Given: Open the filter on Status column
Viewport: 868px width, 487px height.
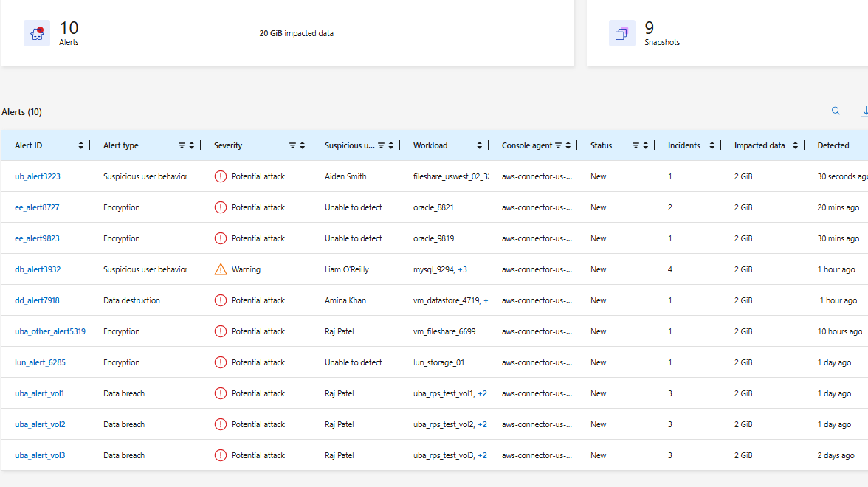Looking at the screenshot, I should 635,145.
